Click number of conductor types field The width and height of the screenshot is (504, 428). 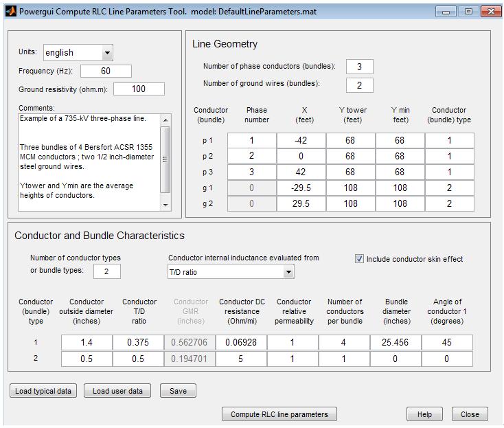pyautogui.click(x=107, y=271)
